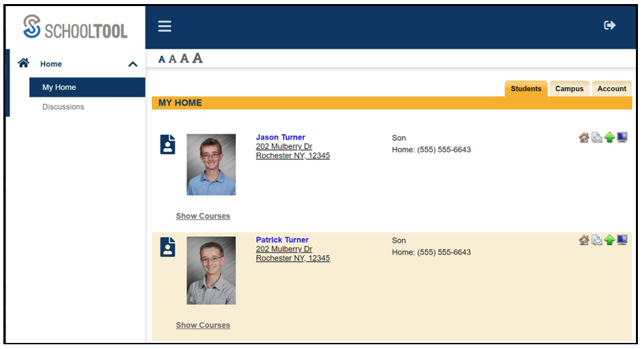Image resolution: width=644 pixels, height=349 pixels.
Task: Select the second font size A
Action: 173,59
